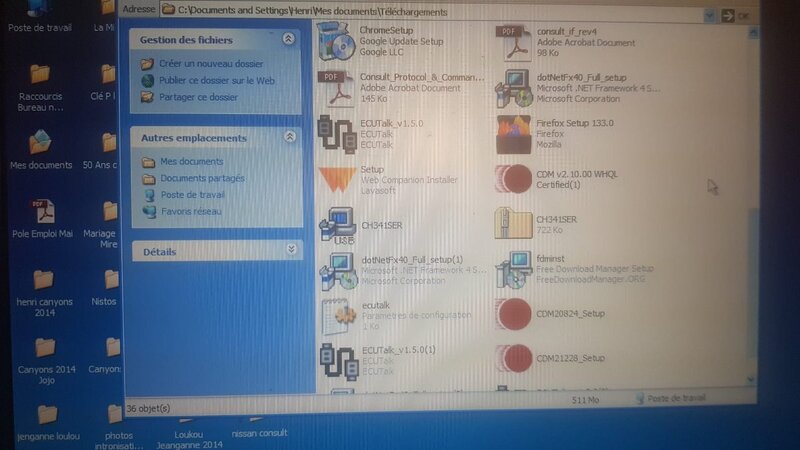Select the Web Companion Setup installer icon
Viewport: 800px width, 450px height.
click(x=335, y=180)
